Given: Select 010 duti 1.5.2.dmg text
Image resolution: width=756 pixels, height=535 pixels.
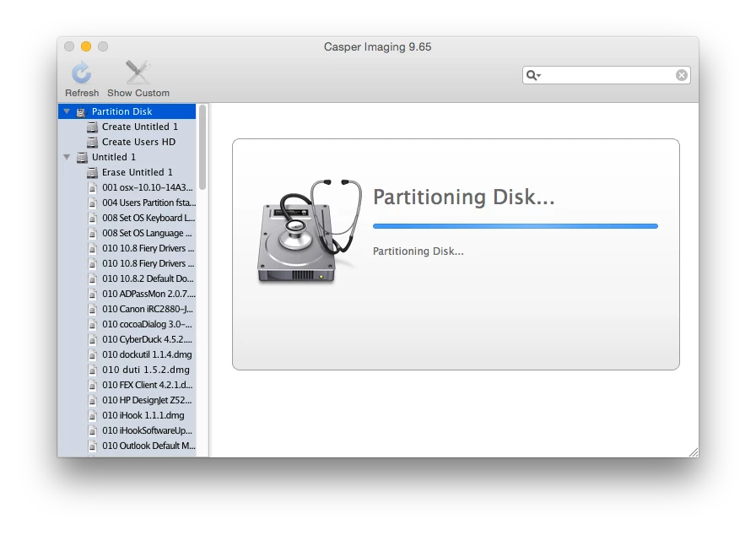Looking at the screenshot, I should pyautogui.click(x=146, y=370).
